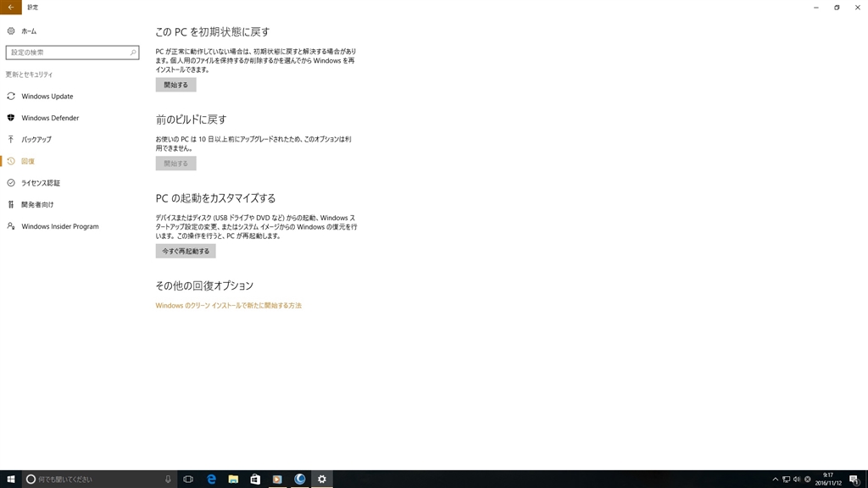
Task: Select the Windows Defender shield icon
Action: [10, 118]
